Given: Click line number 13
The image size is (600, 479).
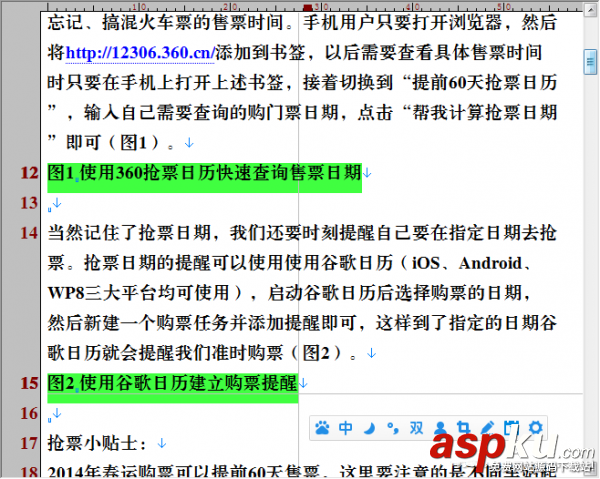Looking at the screenshot, I should coord(29,203).
